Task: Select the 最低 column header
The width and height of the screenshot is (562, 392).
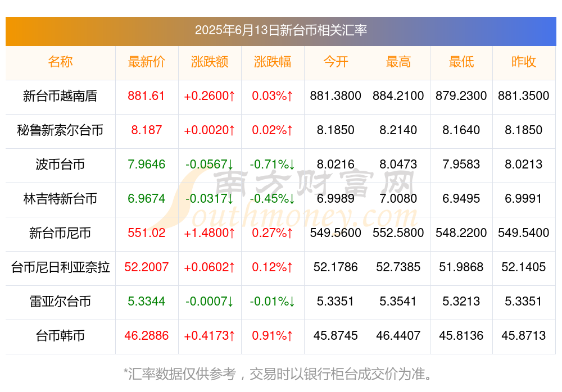Action: 461,62
